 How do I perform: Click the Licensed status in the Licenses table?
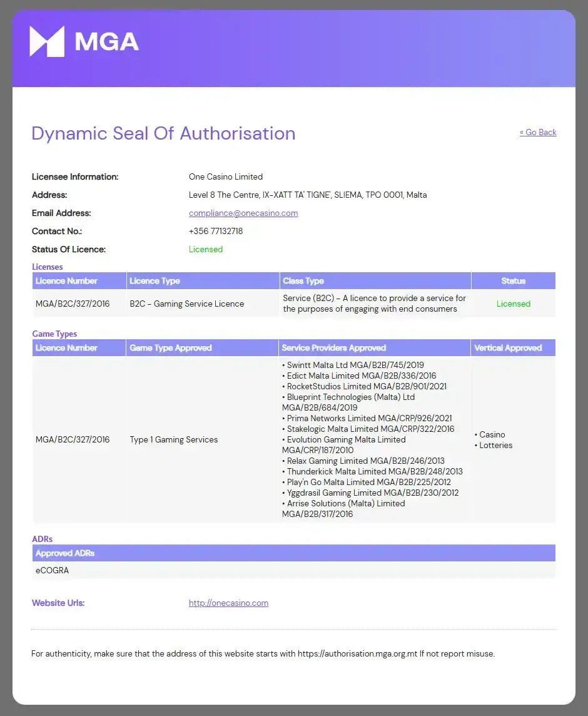coord(514,304)
